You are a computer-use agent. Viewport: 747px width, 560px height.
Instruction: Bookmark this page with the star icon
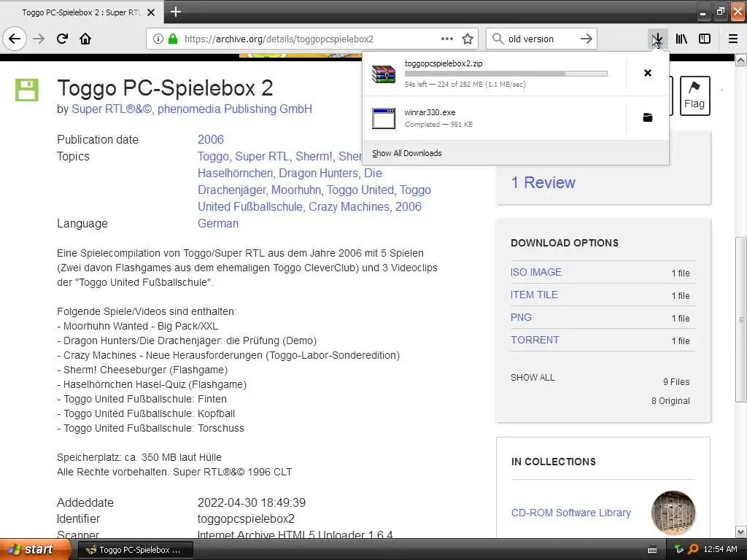(468, 39)
